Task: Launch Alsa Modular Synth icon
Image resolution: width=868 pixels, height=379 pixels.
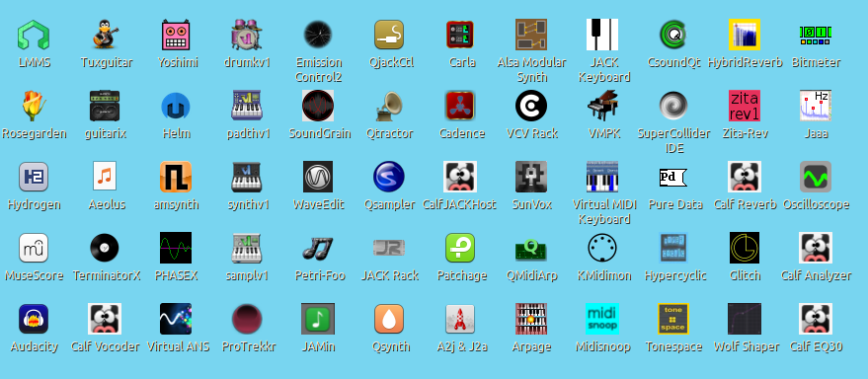Action: coord(531,35)
